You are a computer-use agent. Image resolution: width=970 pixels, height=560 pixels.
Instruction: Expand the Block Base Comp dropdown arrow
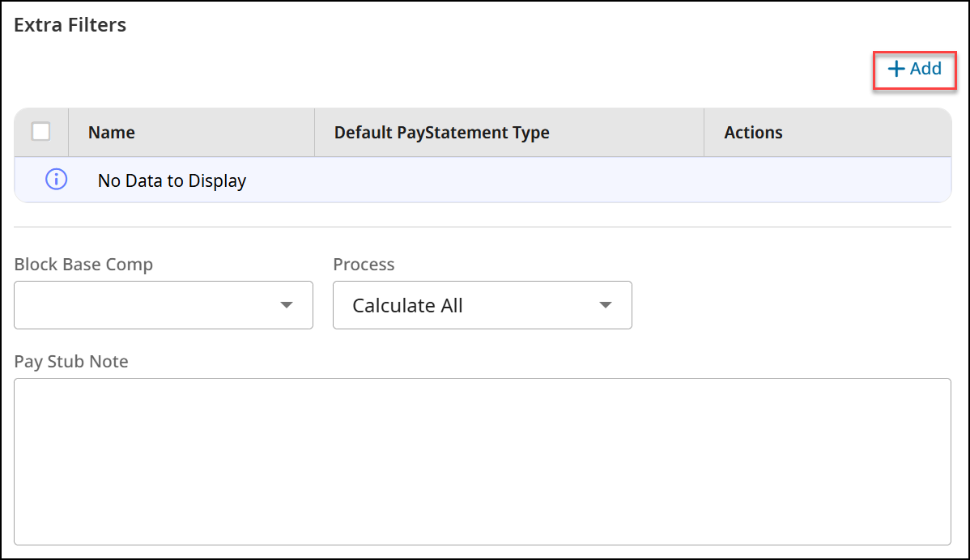(x=286, y=305)
